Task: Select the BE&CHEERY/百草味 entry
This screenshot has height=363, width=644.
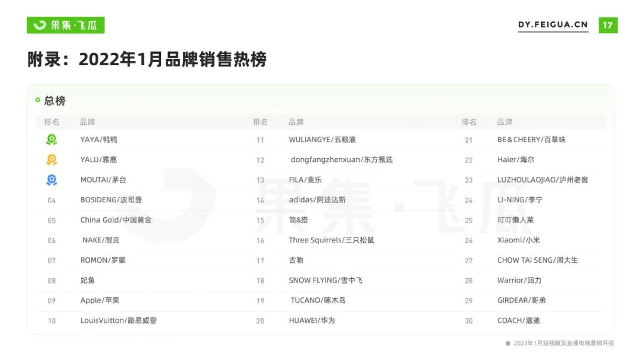Action: coord(531,140)
